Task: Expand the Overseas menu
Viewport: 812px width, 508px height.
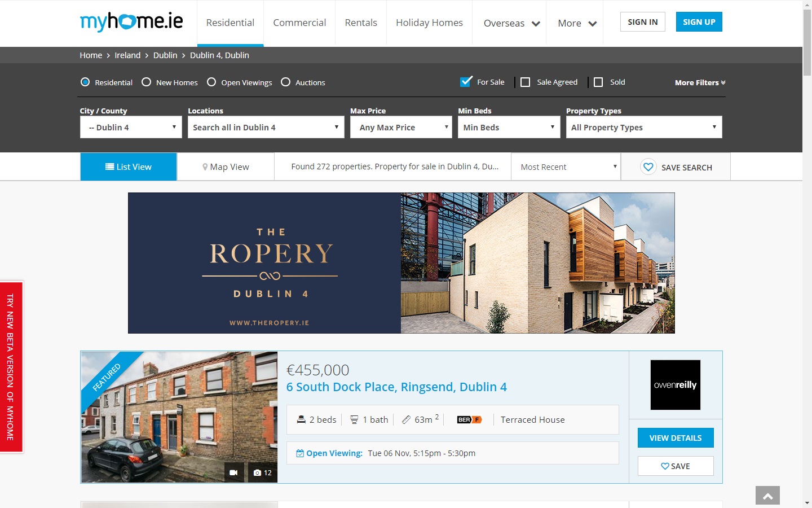Action: click(512, 23)
